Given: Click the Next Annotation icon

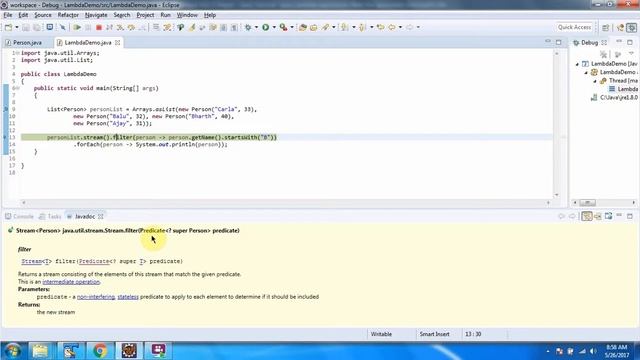Looking at the screenshot, I should (x=345, y=27).
